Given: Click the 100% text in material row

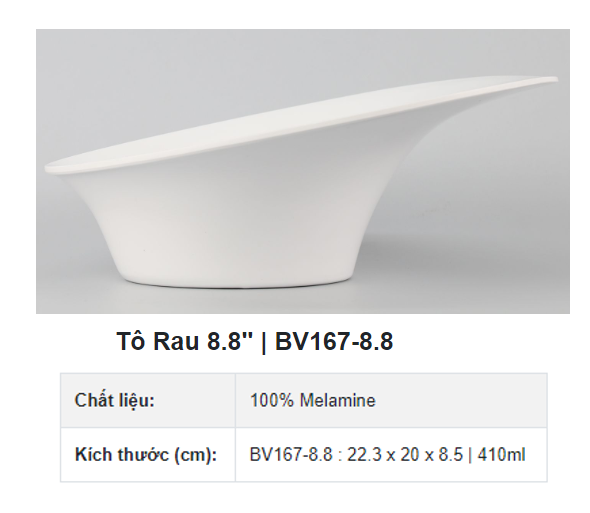Looking at the screenshot, I should click(272, 400).
